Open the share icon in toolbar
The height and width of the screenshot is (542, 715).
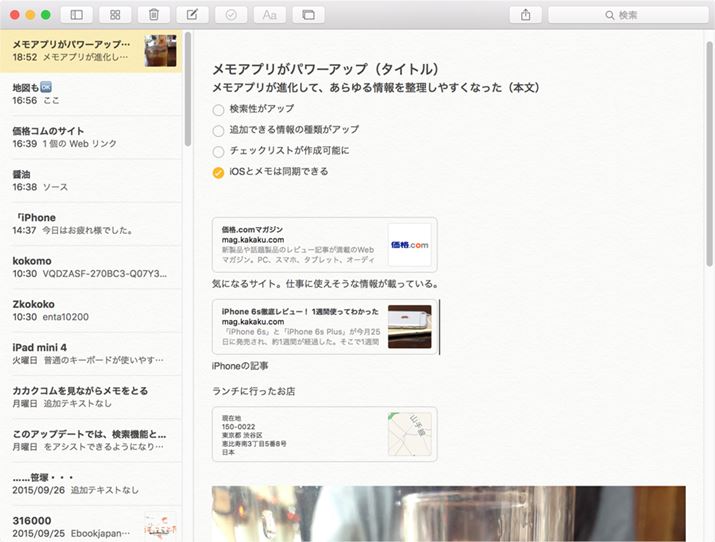pos(525,15)
